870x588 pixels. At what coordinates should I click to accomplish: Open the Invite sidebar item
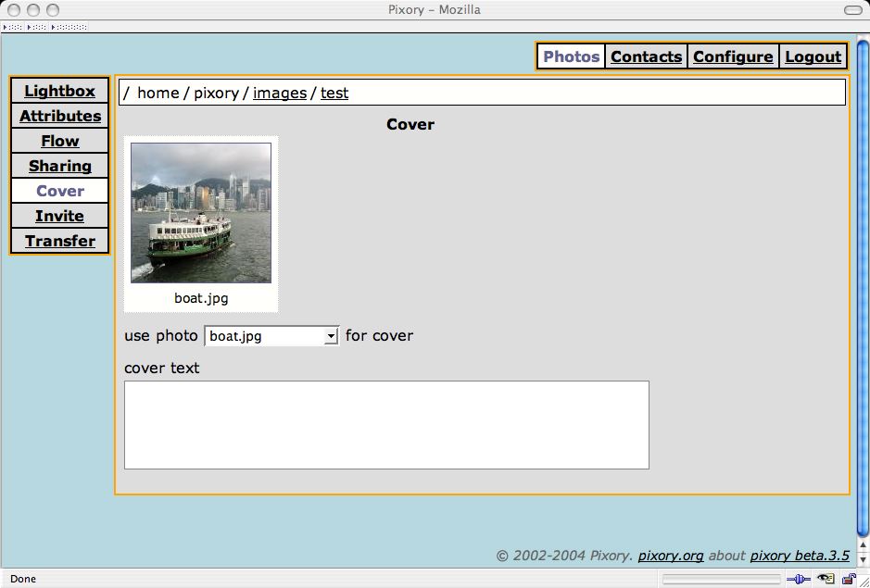(x=59, y=216)
